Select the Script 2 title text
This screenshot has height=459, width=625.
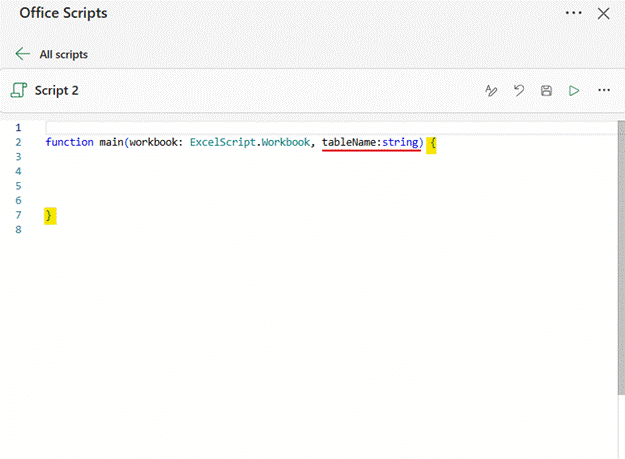click(56, 91)
